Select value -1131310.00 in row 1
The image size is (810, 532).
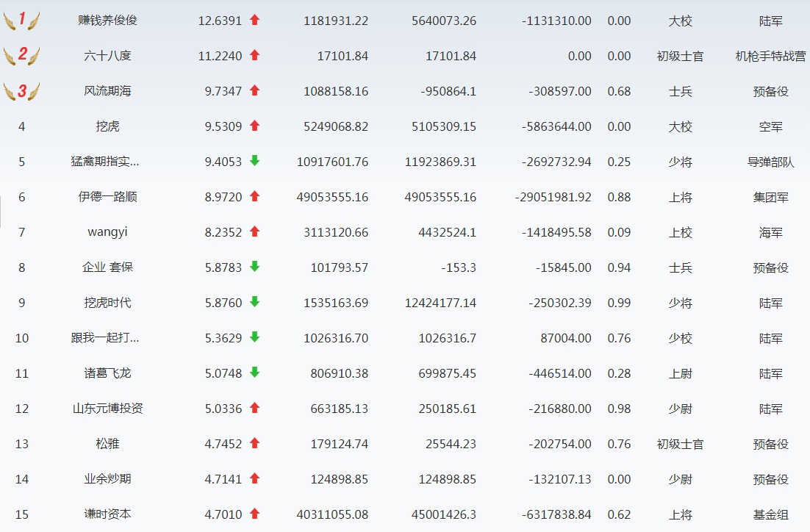click(556, 21)
